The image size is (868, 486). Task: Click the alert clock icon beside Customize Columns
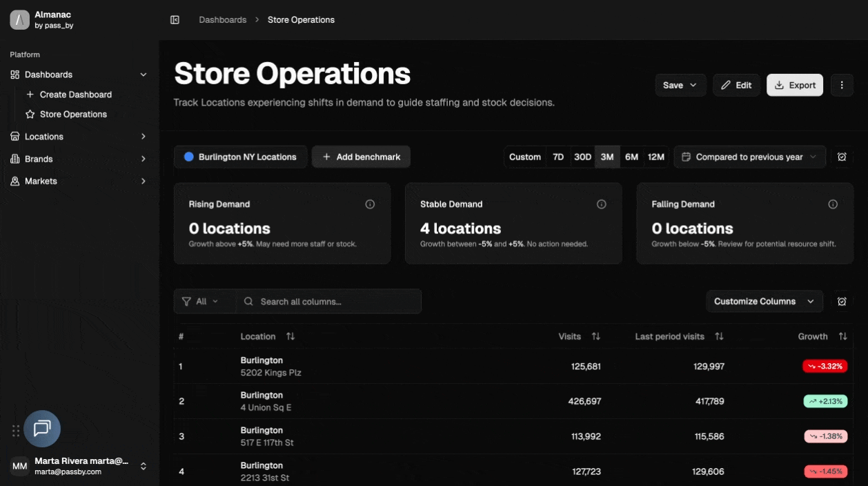click(842, 301)
